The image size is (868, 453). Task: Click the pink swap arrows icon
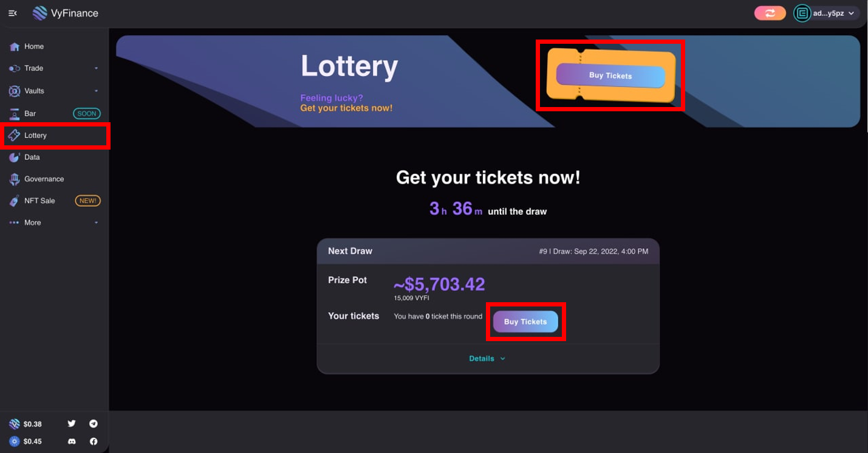[x=770, y=13]
